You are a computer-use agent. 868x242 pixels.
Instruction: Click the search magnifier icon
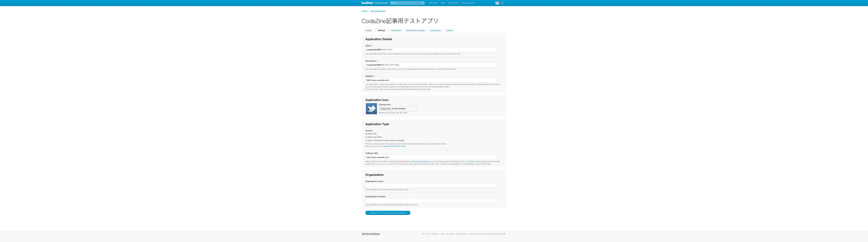tap(423, 3)
